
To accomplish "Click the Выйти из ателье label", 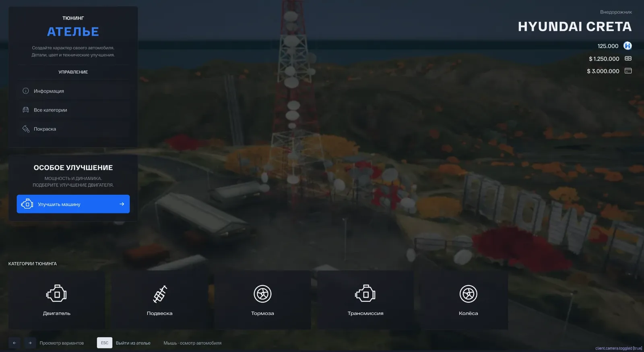I will tap(133, 343).
